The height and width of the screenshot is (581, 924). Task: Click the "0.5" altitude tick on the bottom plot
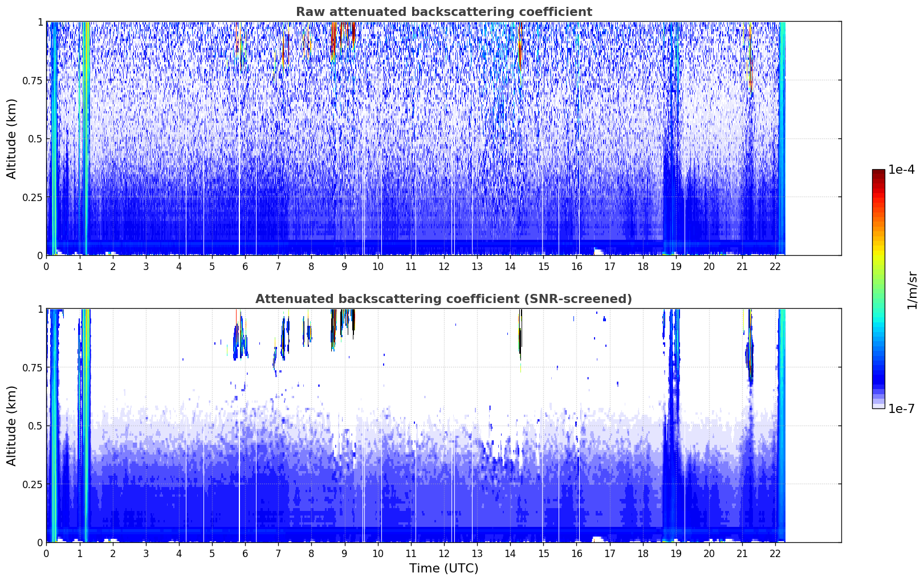(35, 425)
